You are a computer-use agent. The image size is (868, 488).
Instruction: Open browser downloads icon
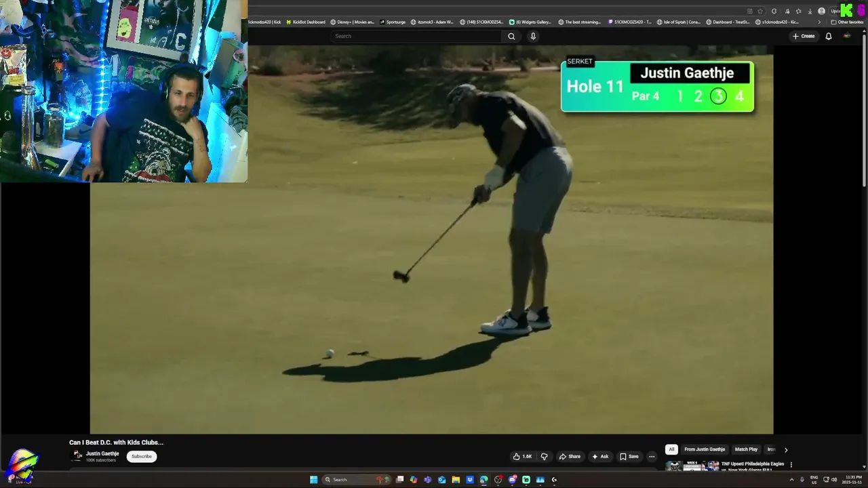(x=810, y=12)
